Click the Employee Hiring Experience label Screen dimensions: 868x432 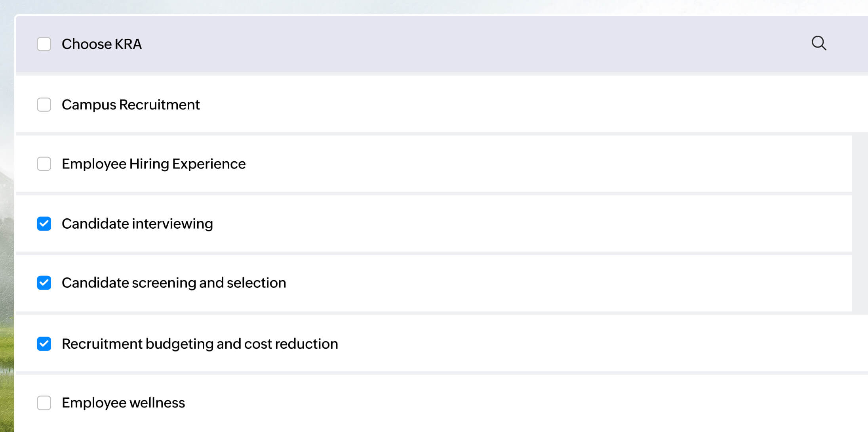(x=154, y=164)
